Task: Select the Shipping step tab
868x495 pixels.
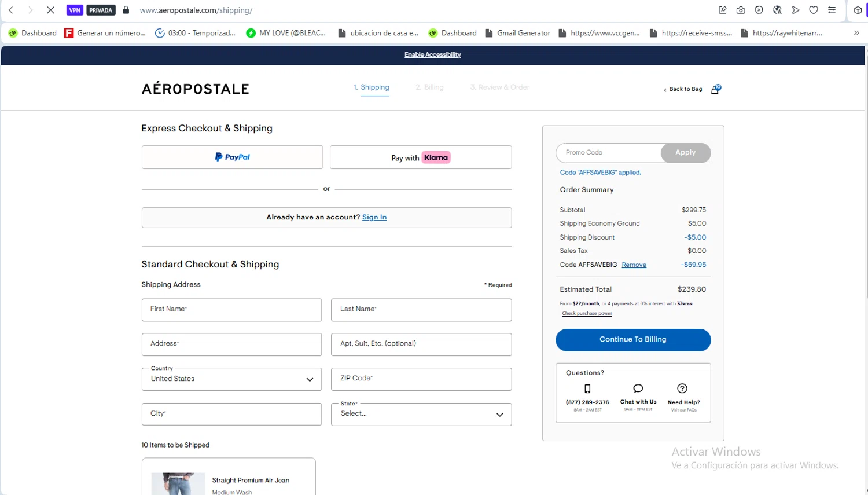Action: (372, 87)
